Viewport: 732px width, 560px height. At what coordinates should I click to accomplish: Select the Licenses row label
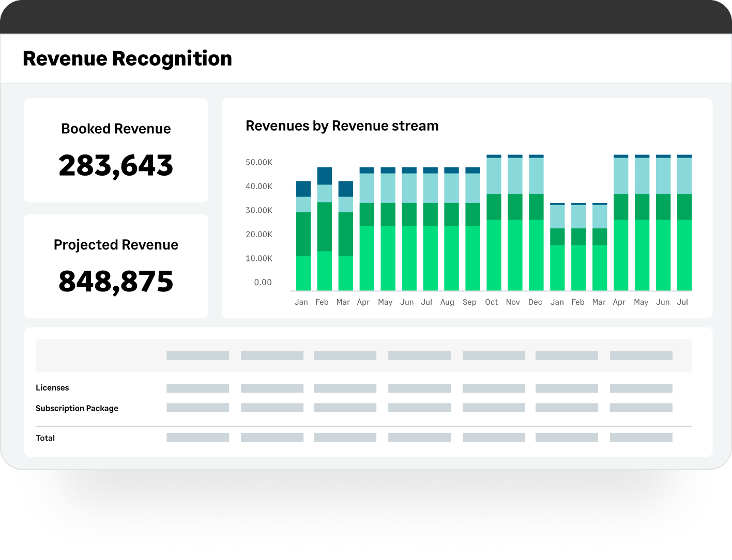pyautogui.click(x=52, y=388)
